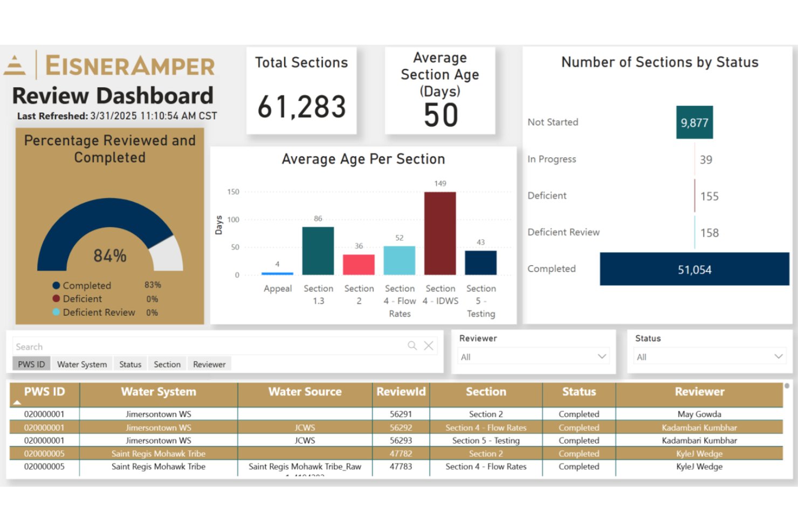Open the Reviewer dropdown chevron
Viewport: 798px width, 532px height.
[602, 356]
